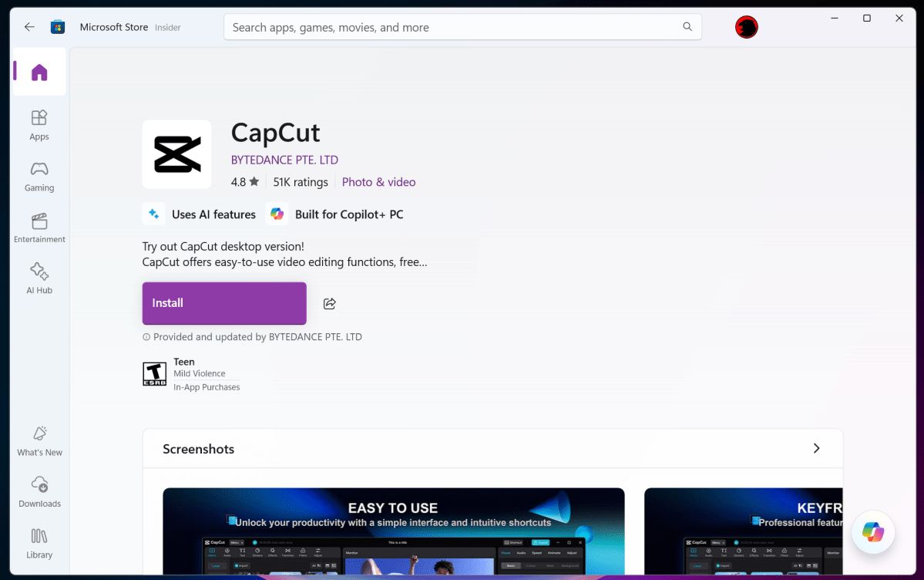This screenshot has width=924, height=580.
Task: Open the Library section
Action: 39,544
